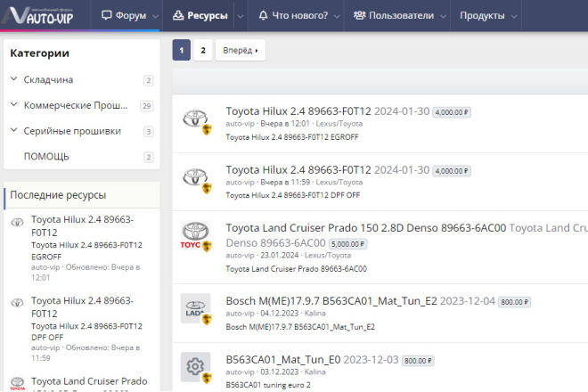Screen dimensions: 588x392
Task: Click the count badge 29 in categories
Action: [x=147, y=106]
